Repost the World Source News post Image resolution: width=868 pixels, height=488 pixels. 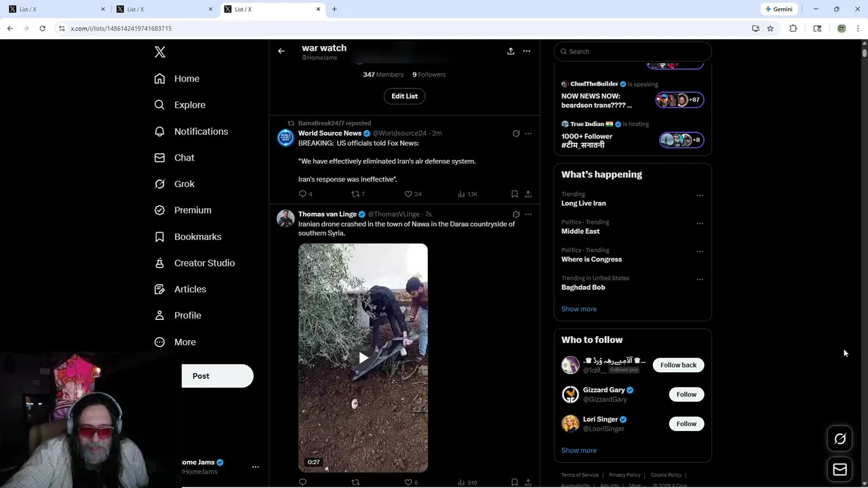point(355,194)
